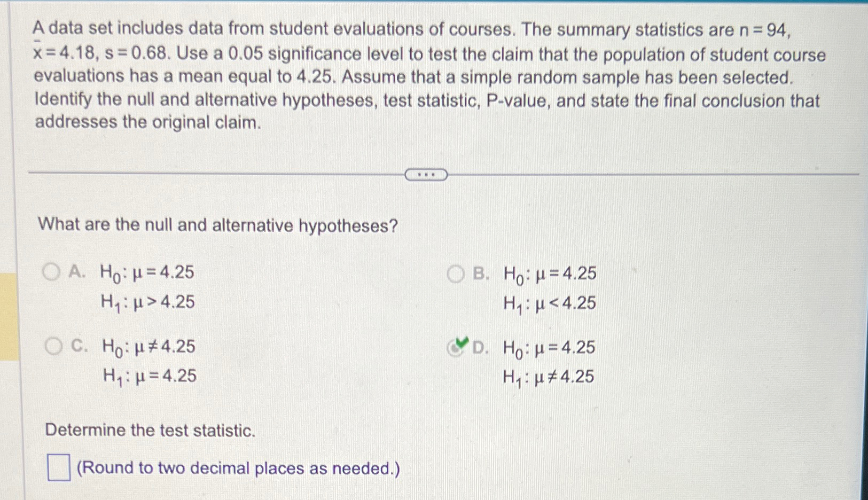Click label 'Round to two decimal places as needed'
This screenshot has width=868, height=500.
click(x=238, y=468)
